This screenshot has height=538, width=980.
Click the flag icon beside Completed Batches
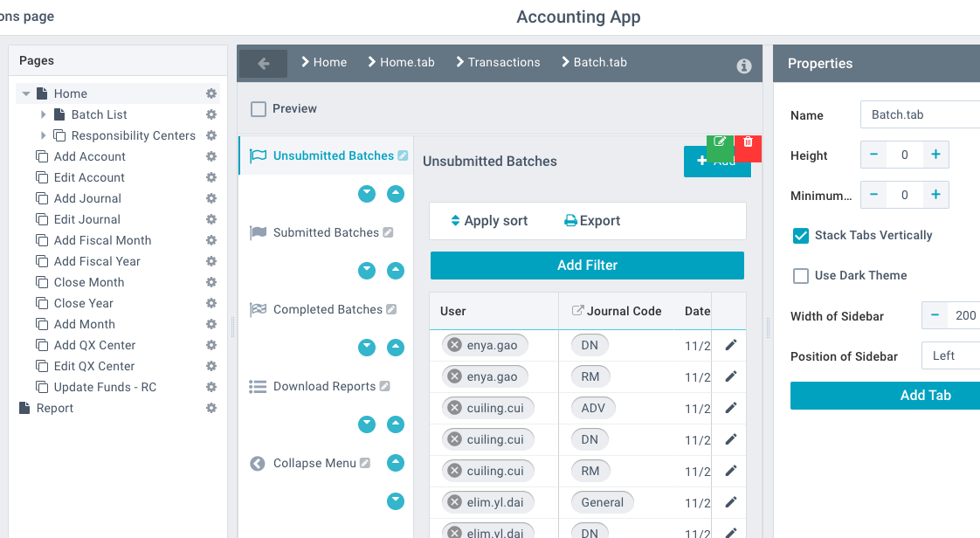258,308
